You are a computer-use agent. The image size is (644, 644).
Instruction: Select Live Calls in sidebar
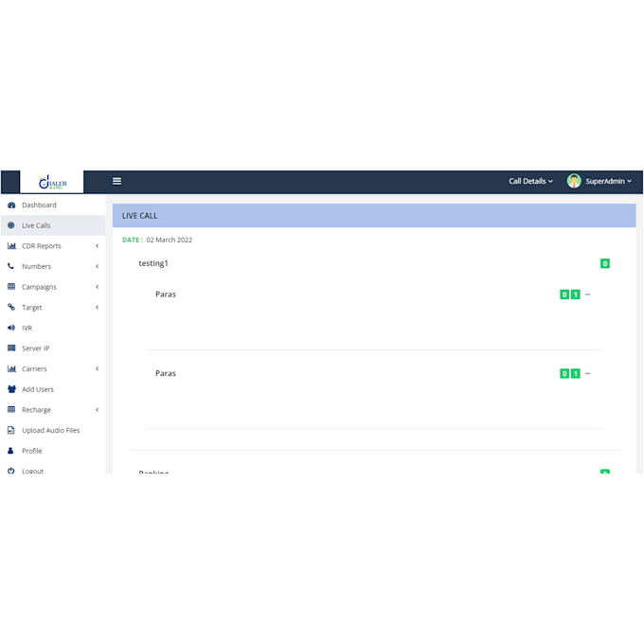53,225
